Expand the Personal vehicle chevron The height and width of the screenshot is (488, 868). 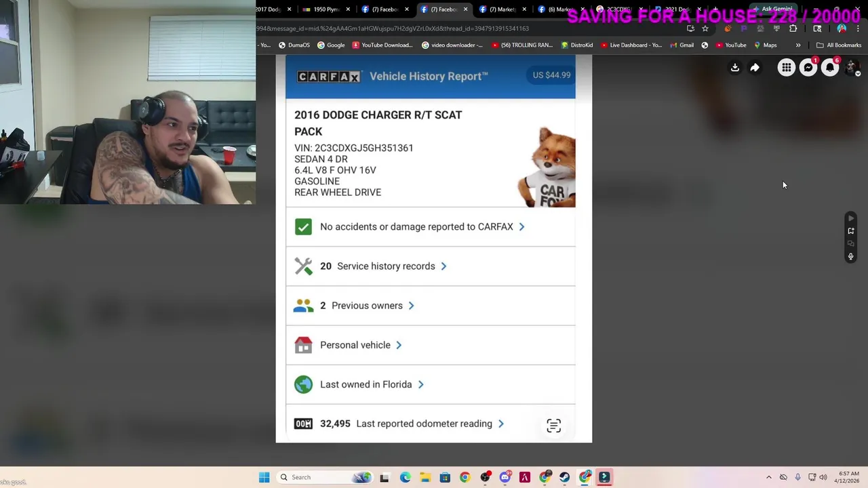(399, 345)
